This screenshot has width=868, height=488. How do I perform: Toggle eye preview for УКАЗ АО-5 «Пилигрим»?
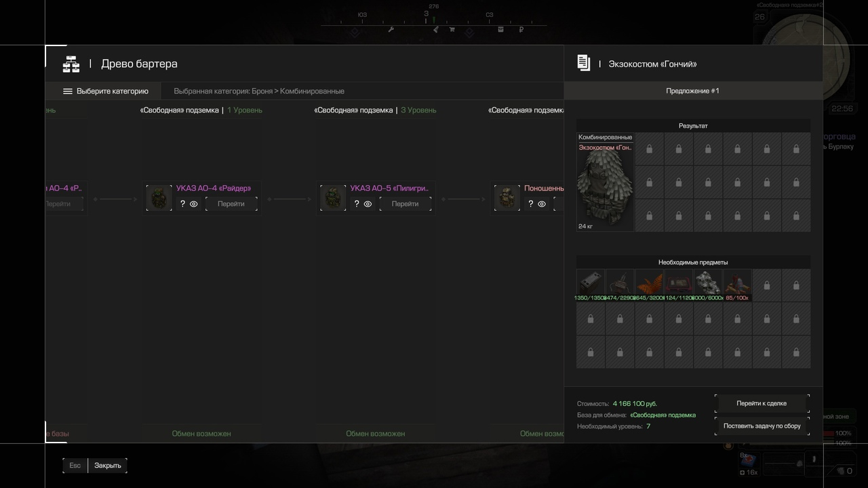[x=368, y=203]
